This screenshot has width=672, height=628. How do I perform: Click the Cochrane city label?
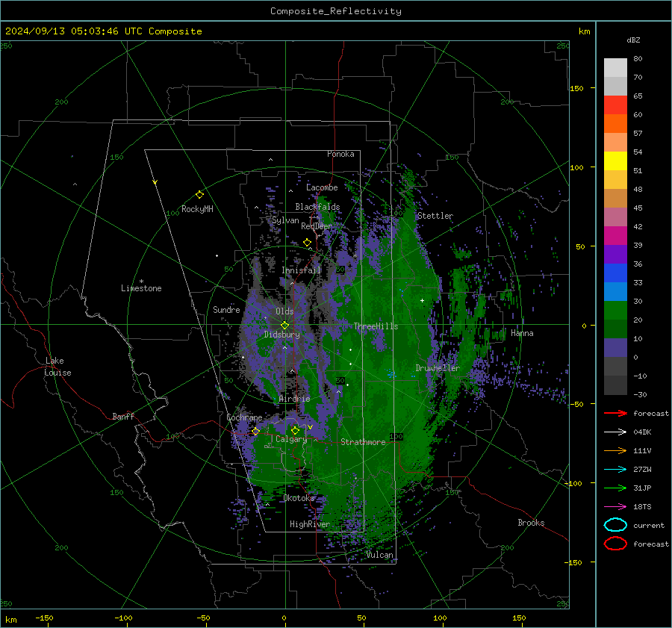tap(244, 417)
